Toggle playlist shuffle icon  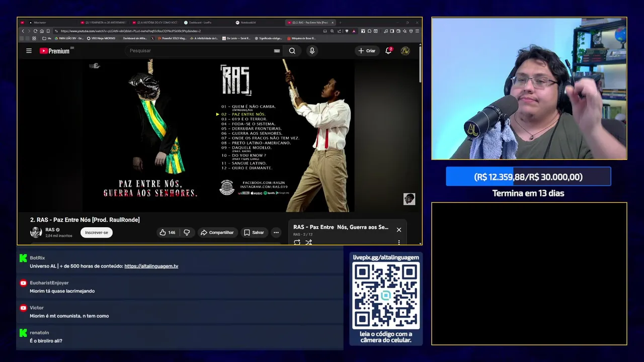click(308, 242)
